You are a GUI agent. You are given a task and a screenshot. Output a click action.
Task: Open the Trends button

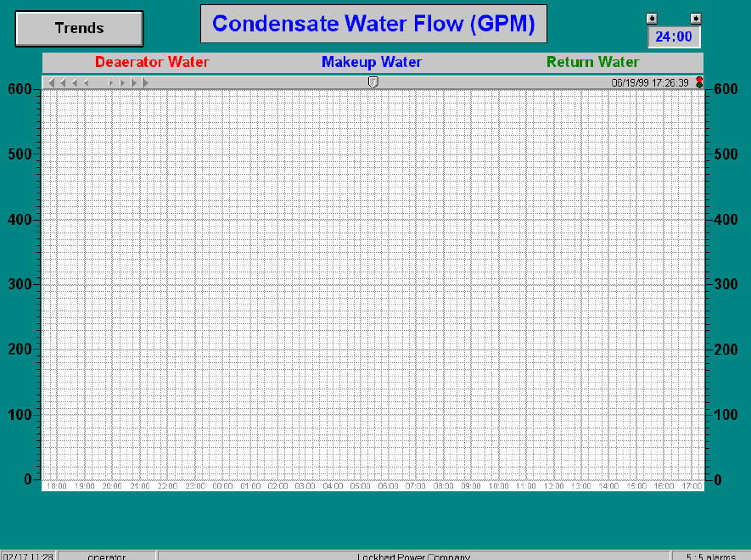pos(79,28)
